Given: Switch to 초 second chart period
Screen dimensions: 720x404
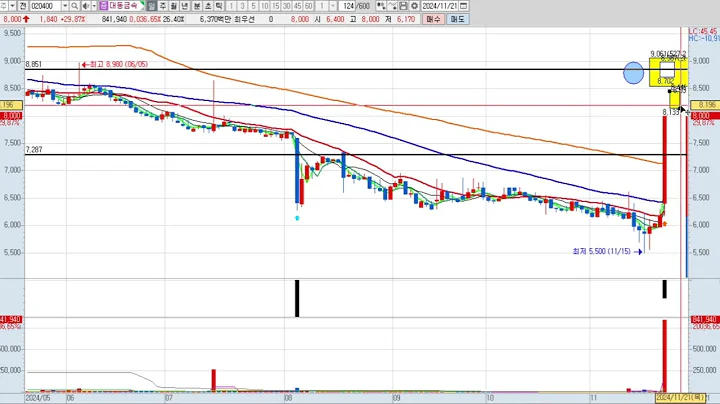Looking at the screenshot, I should (x=208, y=6).
